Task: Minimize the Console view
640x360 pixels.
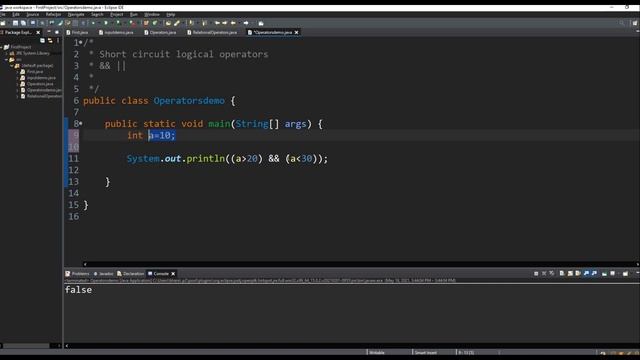Action: point(638,273)
